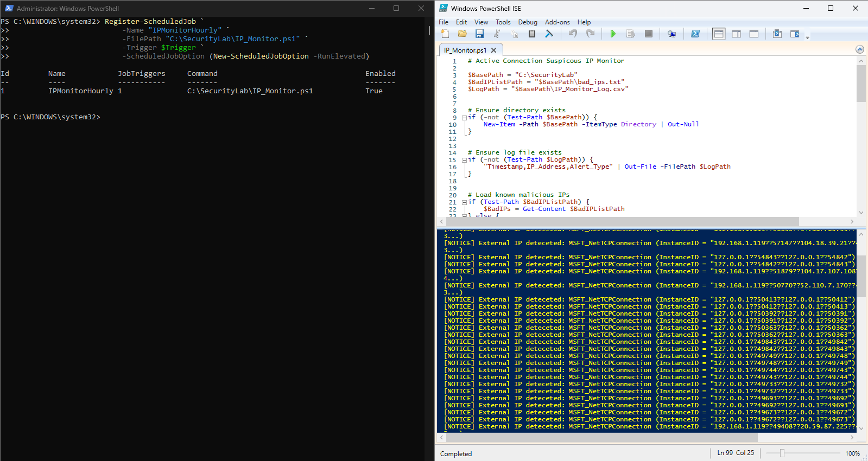Collapse the script pane with the chevron button

860,49
